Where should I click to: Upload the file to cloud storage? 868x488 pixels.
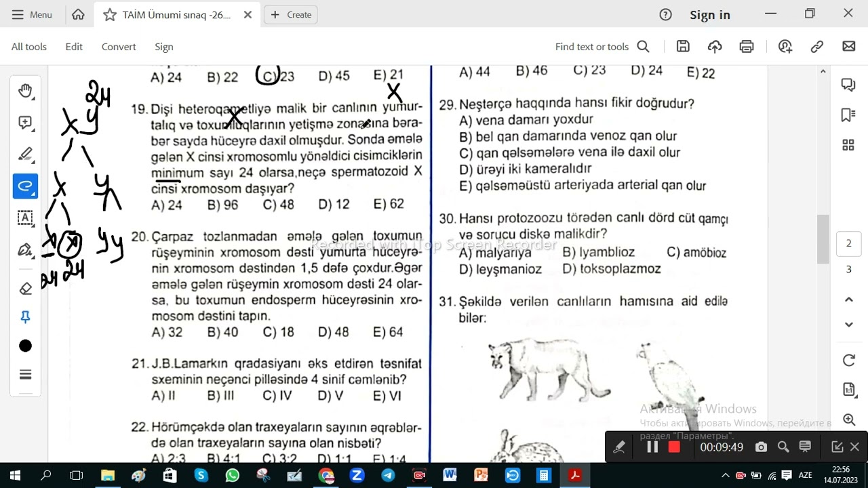(x=715, y=47)
